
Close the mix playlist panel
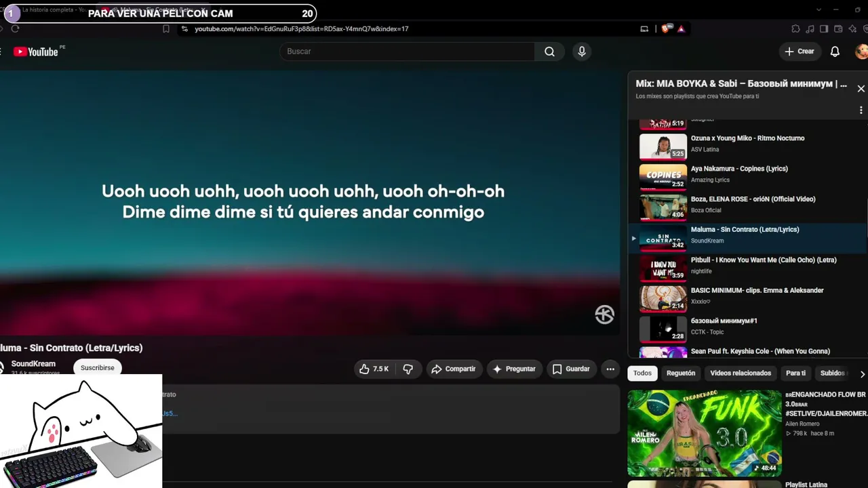pos(861,89)
